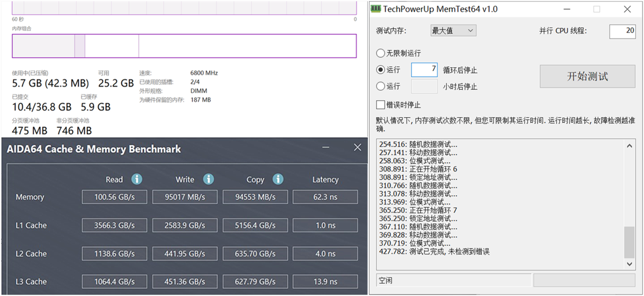Enable the 错误时停止 checkbox

tap(380, 104)
